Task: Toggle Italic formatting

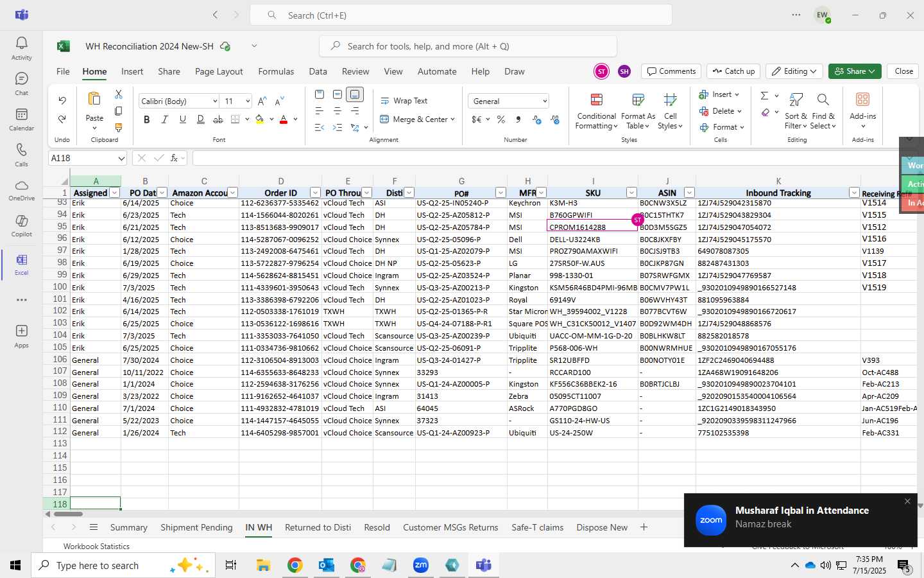Action: coord(165,119)
